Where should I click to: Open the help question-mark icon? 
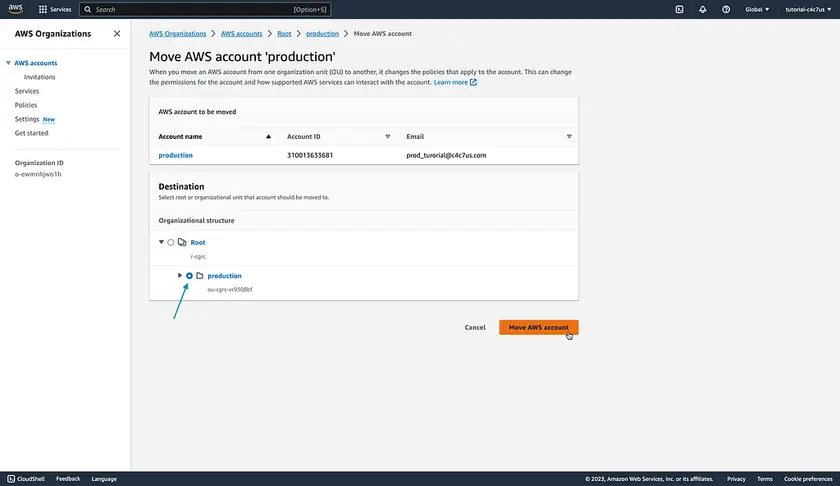[726, 9]
